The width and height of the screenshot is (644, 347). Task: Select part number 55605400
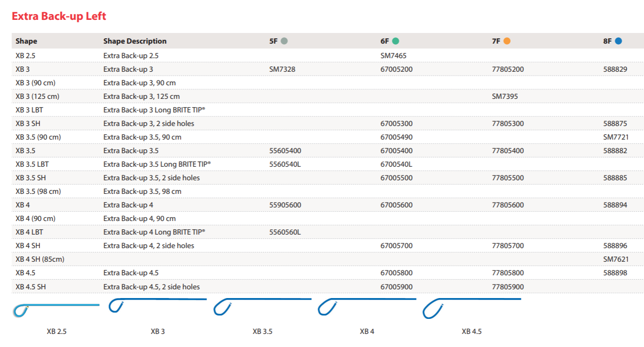click(285, 151)
